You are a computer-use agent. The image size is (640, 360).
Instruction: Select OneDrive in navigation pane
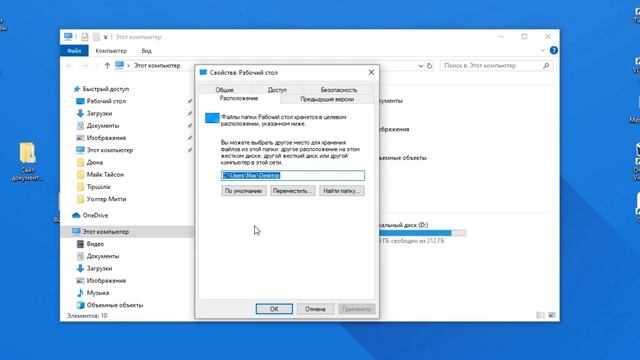(x=95, y=215)
